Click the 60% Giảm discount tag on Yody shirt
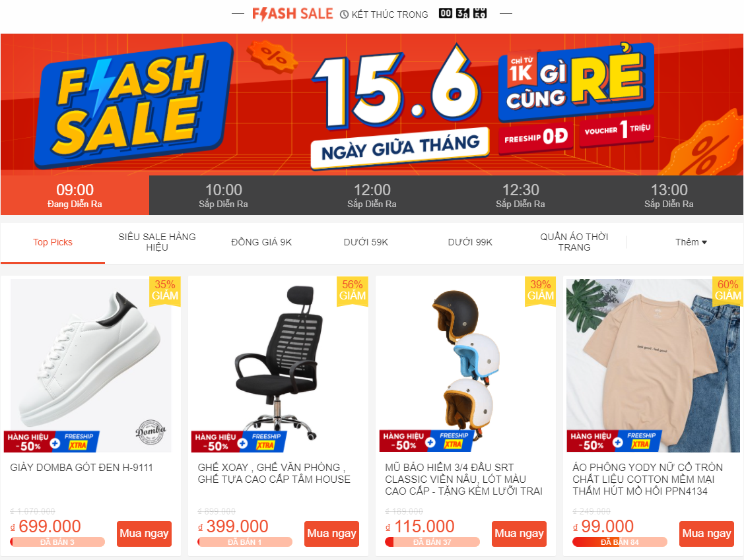This screenshot has height=560, width=744. point(727,290)
